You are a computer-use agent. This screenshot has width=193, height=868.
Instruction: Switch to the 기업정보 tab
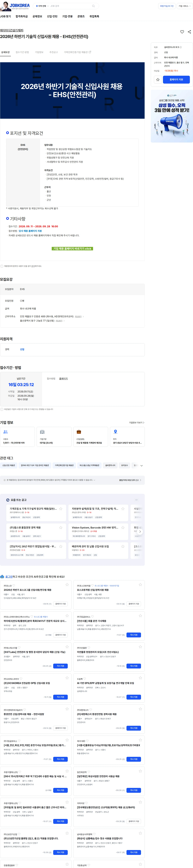click(x=39, y=52)
